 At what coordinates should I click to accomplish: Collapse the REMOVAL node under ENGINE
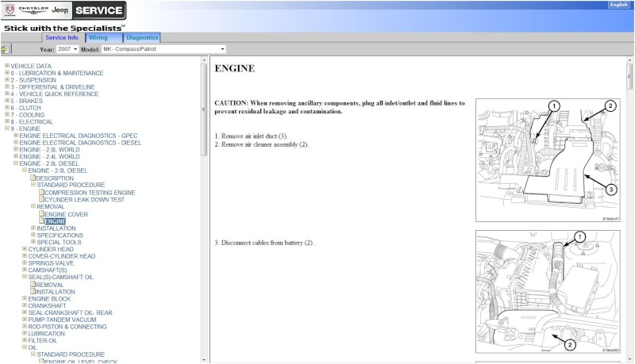(x=33, y=206)
